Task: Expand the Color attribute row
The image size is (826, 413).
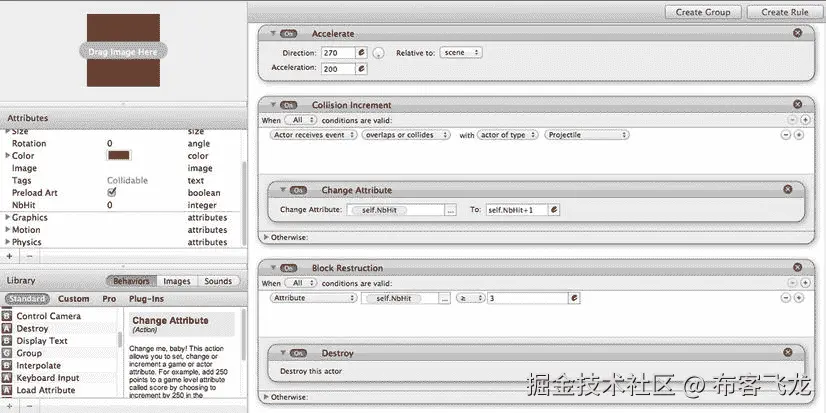Action: (7, 155)
